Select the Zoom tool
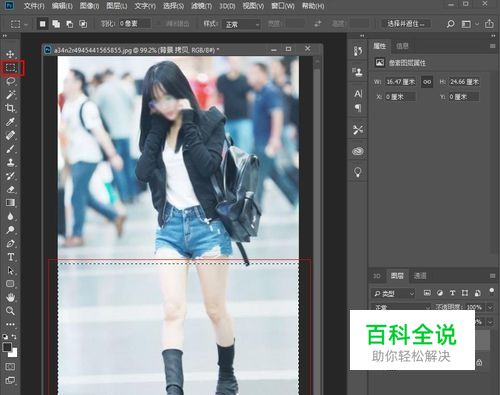The image size is (500, 395). (x=10, y=311)
